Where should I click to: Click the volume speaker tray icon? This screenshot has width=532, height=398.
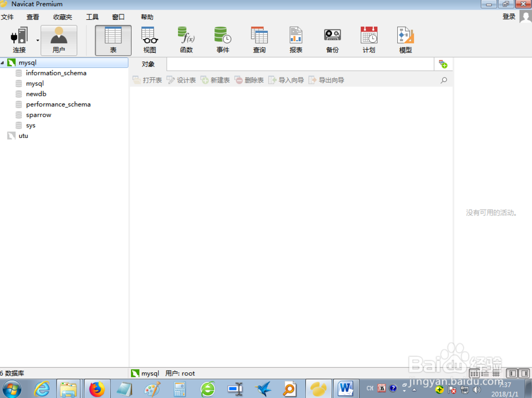point(477,390)
